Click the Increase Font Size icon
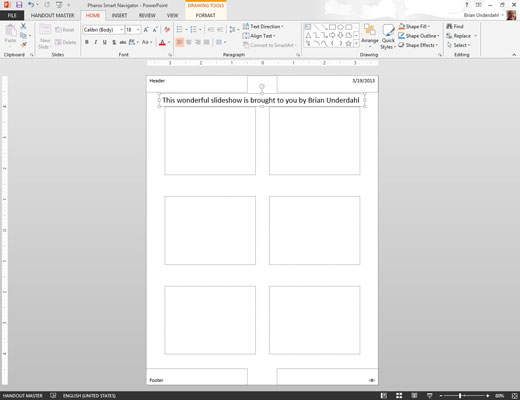The width and height of the screenshot is (520, 400). 146,30
